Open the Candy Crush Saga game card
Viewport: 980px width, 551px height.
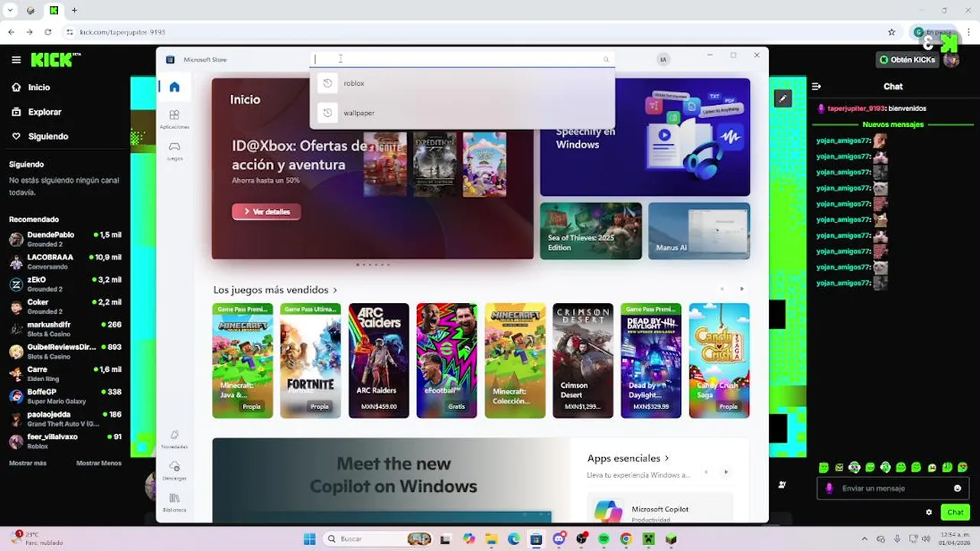(x=719, y=360)
